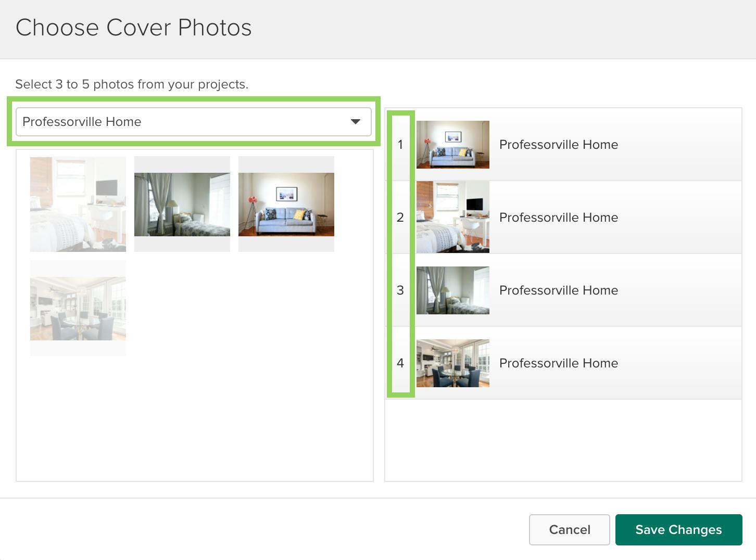Click the dining room thumbnail in row 4

pos(453,363)
